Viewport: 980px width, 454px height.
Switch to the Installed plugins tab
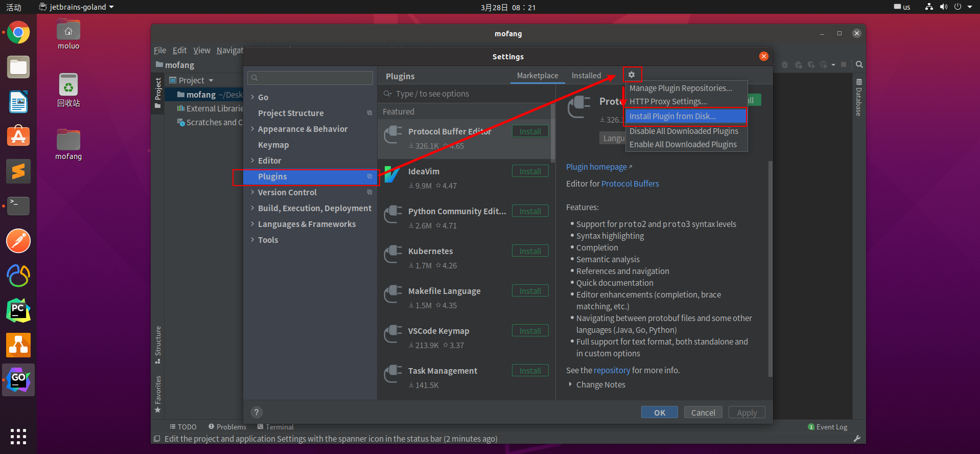pyautogui.click(x=586, y=75)
